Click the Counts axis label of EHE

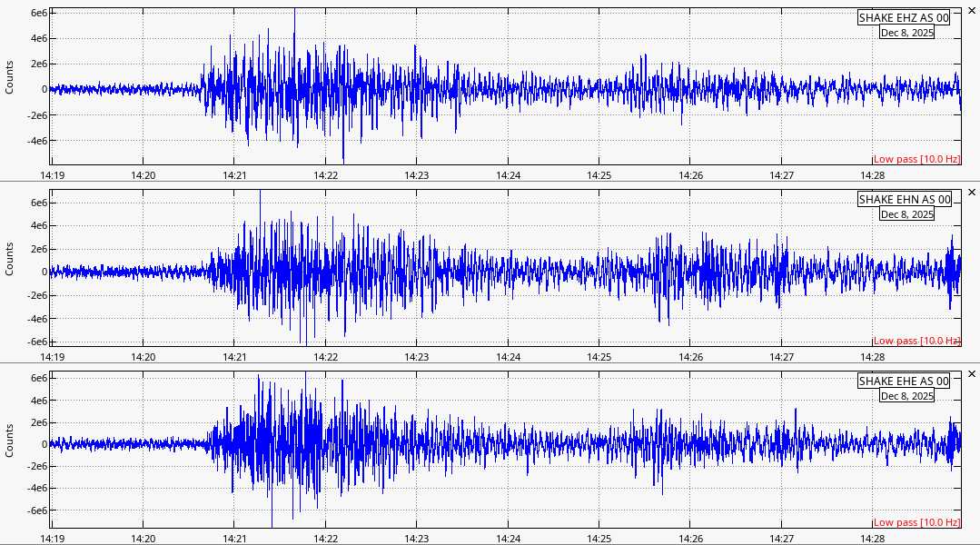click(9, 441)
